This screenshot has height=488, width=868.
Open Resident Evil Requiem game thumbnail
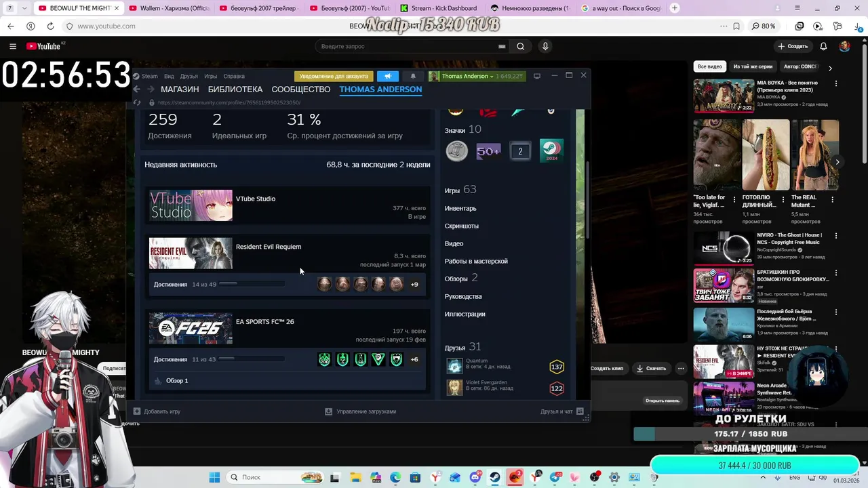tap(191, 253)
